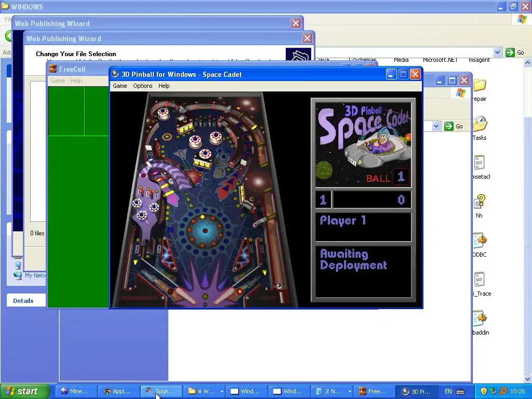Expand the WINDOWS window address bar dropdown
This screenshot has width=532, height=399.
497,52
